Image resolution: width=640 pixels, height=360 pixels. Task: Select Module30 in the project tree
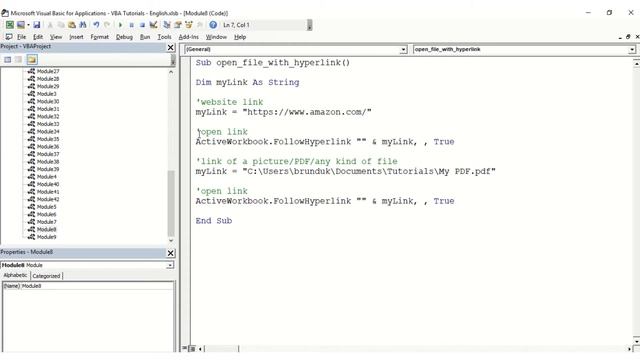pos(48,101)
